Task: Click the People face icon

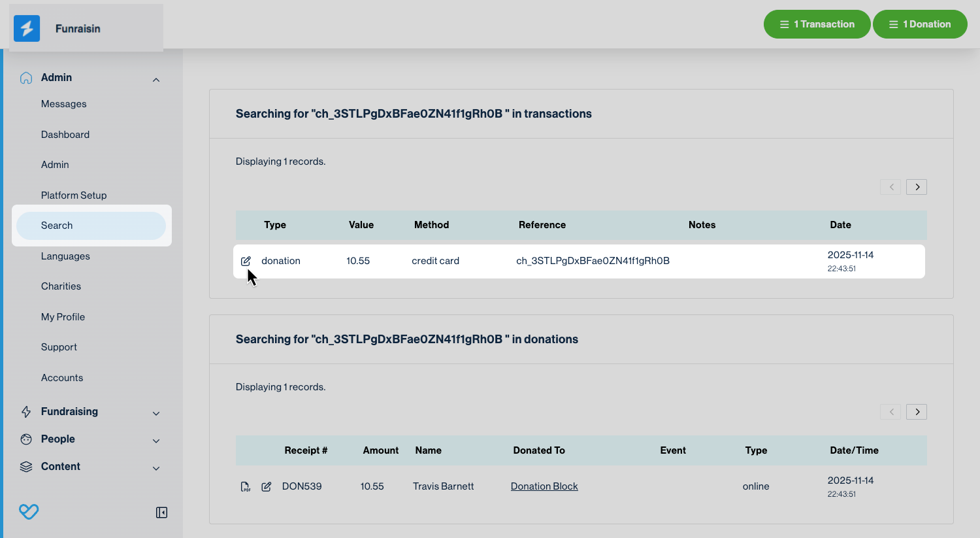Action: click(26, 439)
